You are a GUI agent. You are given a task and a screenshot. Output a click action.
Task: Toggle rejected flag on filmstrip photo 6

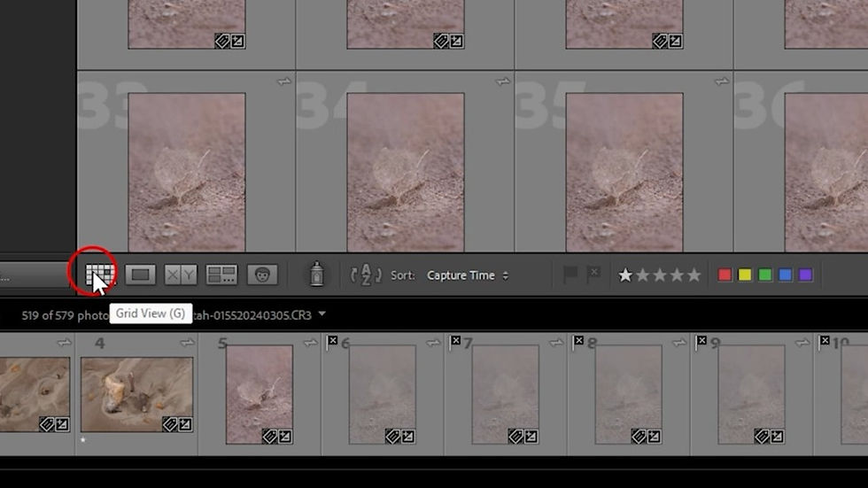point(332,341)
